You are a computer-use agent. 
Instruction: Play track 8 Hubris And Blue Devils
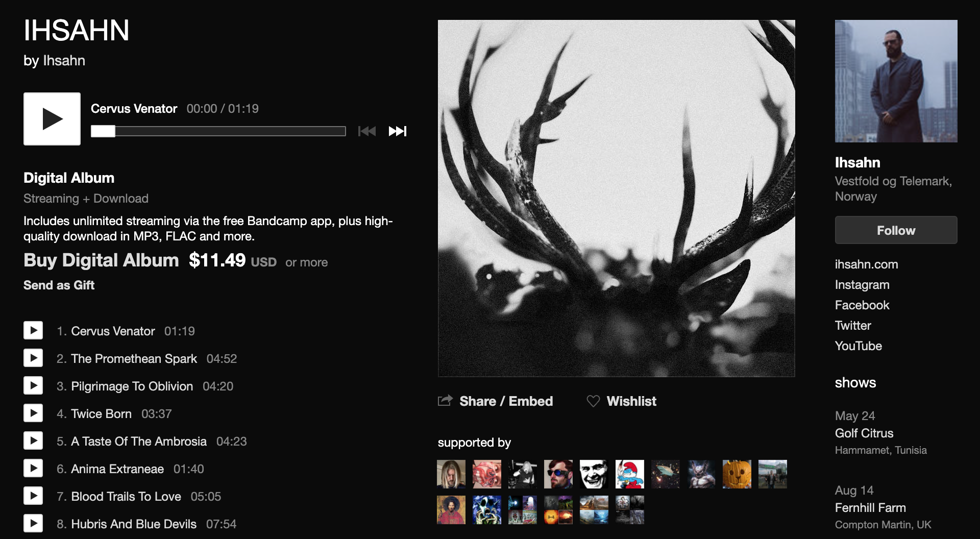[33, 523]
